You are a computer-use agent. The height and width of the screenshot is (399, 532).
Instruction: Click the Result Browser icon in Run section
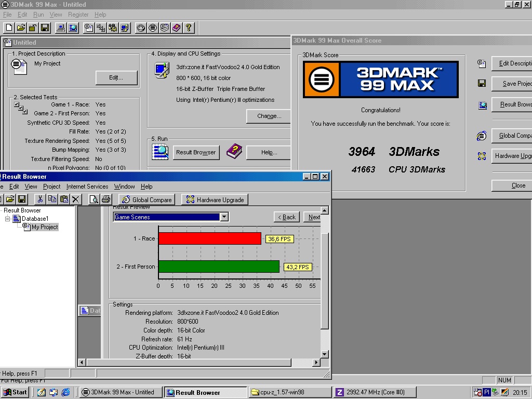tap(160, 152)
